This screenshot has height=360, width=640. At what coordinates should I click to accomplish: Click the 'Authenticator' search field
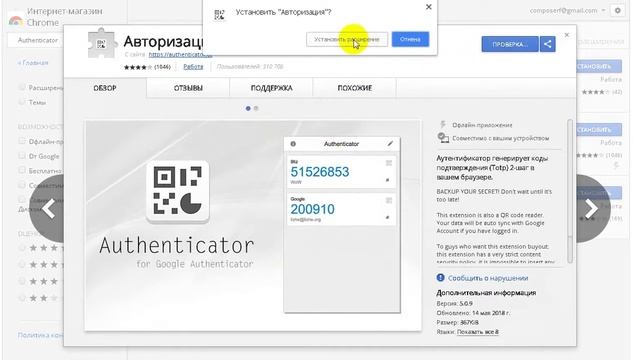pos(35,40)
